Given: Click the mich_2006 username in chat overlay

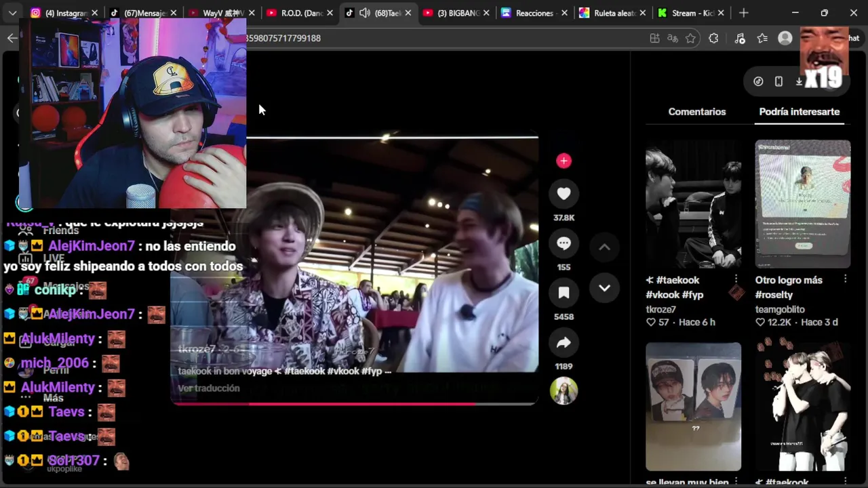Looking at the screenshot, I should click(x=55, y=363).
